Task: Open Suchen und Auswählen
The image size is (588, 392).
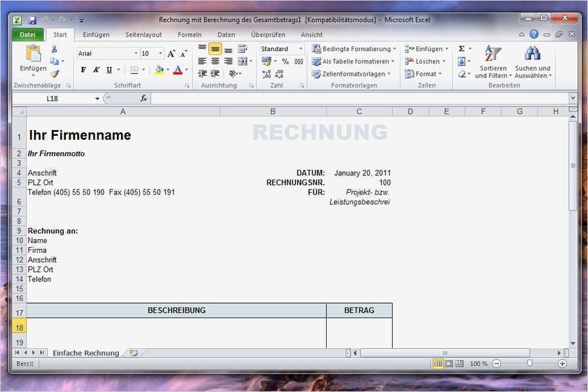Action: pos(533,62)
